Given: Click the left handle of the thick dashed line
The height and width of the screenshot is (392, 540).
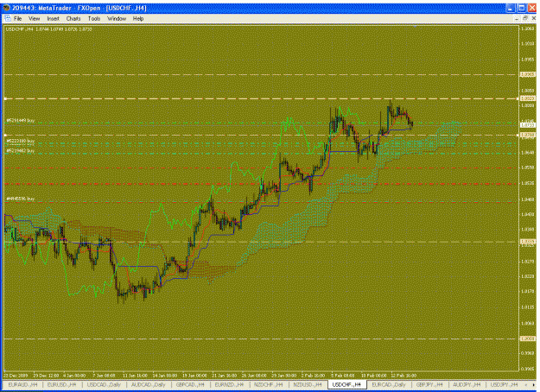Looking at the screenshot, I should 5,98.
